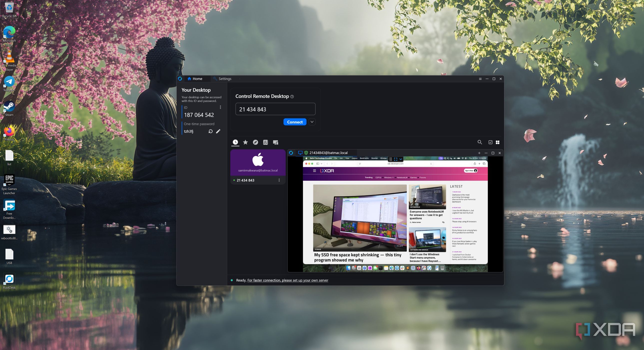
Task: Show recent sessions via clock icon
Action: tap(235, 142)
